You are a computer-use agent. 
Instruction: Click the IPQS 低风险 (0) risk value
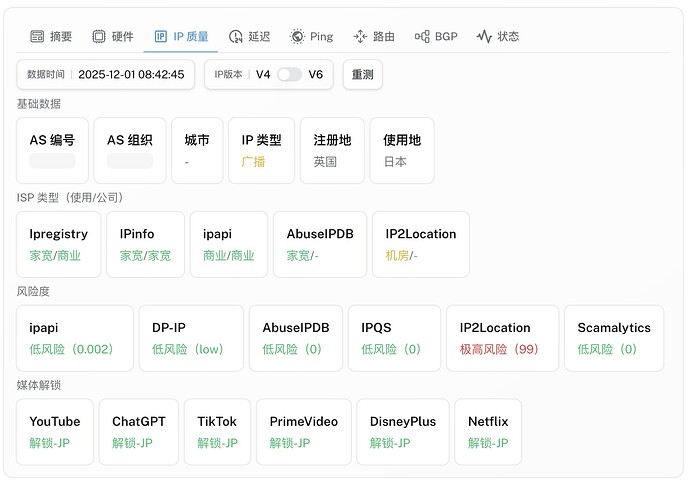391,349
